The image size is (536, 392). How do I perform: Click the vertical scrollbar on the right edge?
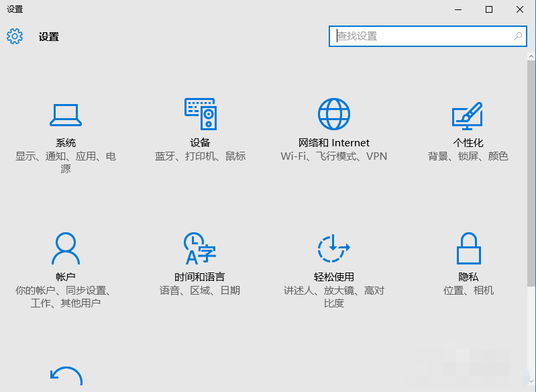tap(531, 168)
